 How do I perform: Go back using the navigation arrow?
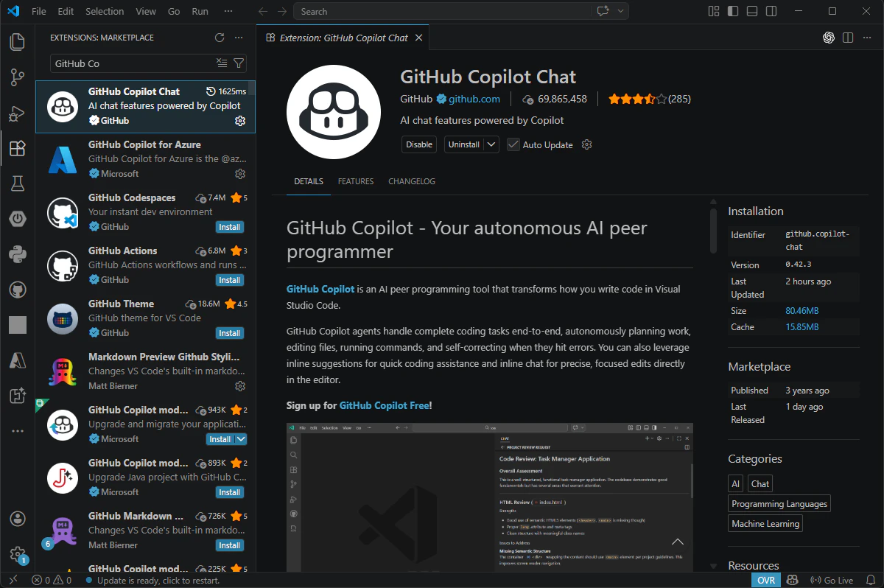click(x=264, y=11)
